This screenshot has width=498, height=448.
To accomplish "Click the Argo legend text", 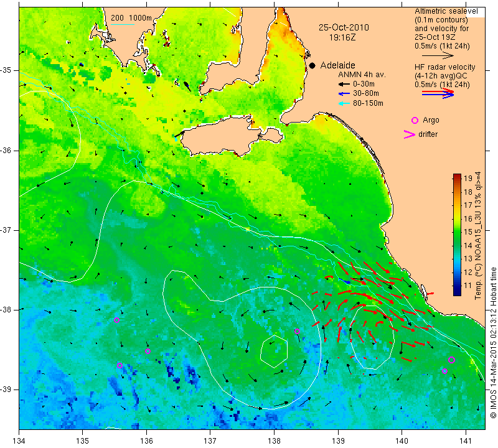I will (431, 120).
